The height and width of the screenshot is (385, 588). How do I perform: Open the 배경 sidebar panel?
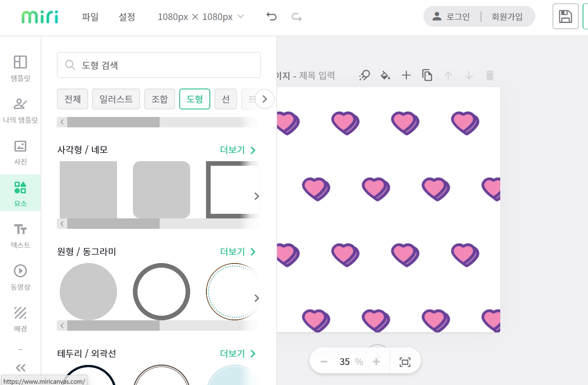[20, 319]
